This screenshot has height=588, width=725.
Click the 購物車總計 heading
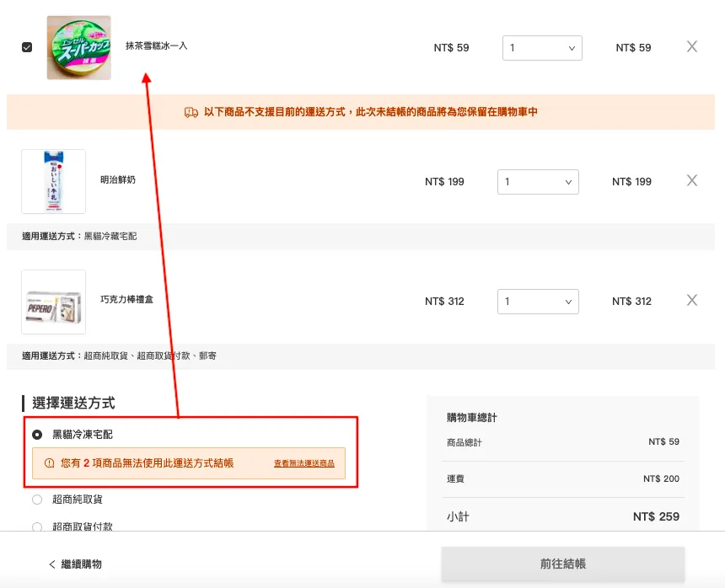pos(471,418)
